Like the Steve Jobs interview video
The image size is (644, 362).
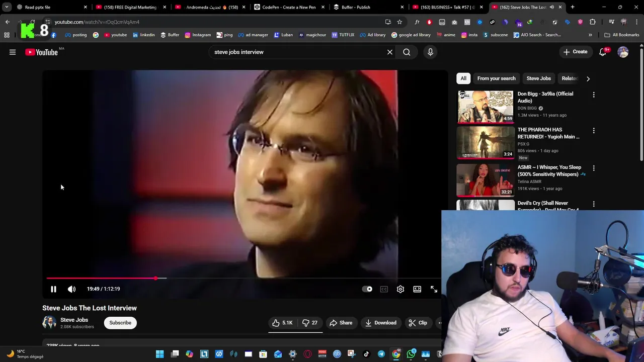pos(282,323)
